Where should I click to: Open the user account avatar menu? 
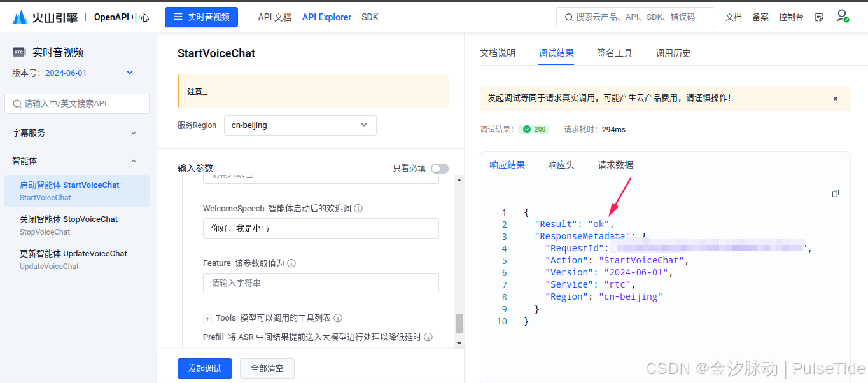[x=843, y=16]
